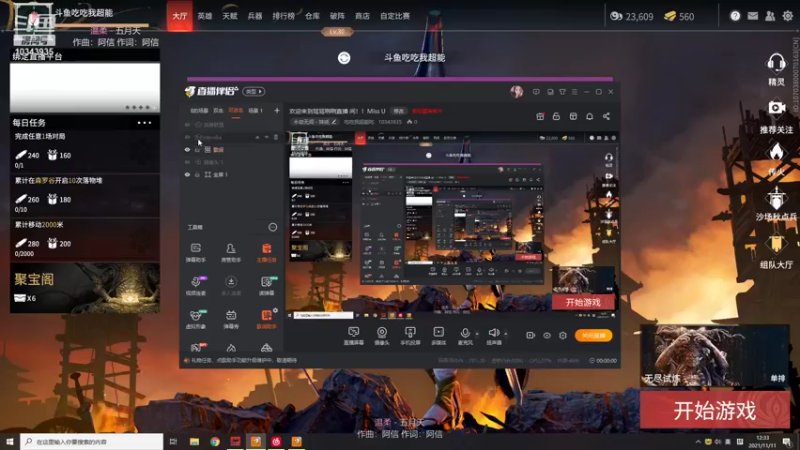Open the game help question-mark icon
This screenshot has height=450, width=800.
click(x=735, y=16)
